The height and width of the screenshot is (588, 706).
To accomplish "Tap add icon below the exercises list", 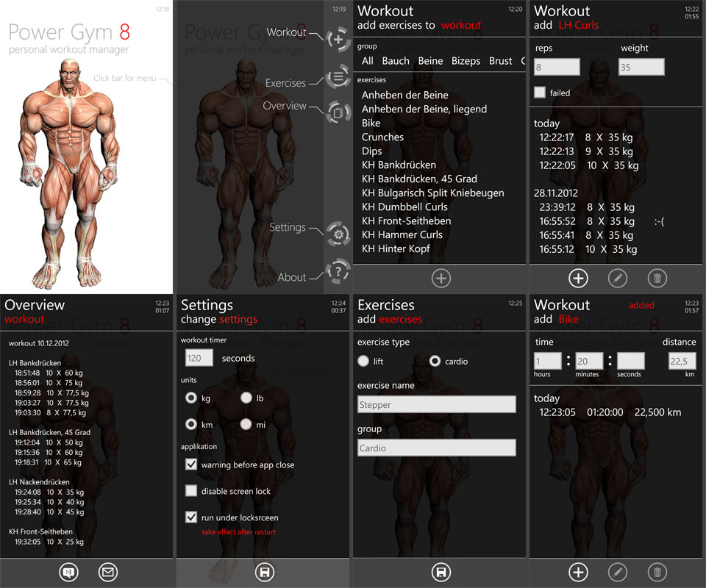I will point(441,279).
